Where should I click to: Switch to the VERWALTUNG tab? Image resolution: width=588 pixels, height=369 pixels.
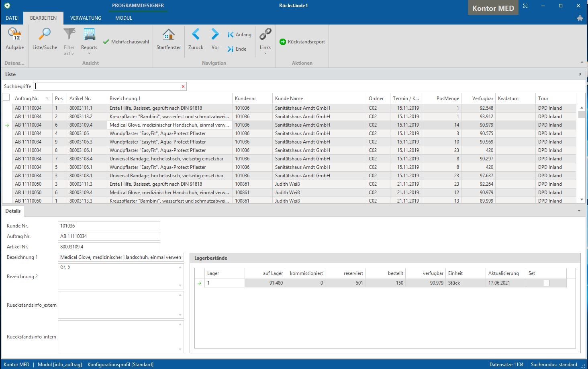pos(86,18)
